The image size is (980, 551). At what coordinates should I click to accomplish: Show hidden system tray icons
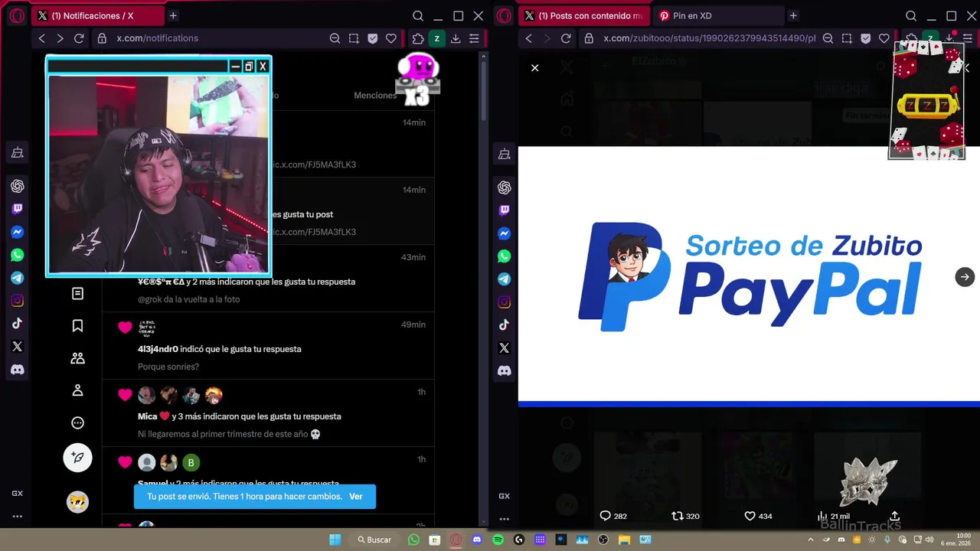[811, 540]
